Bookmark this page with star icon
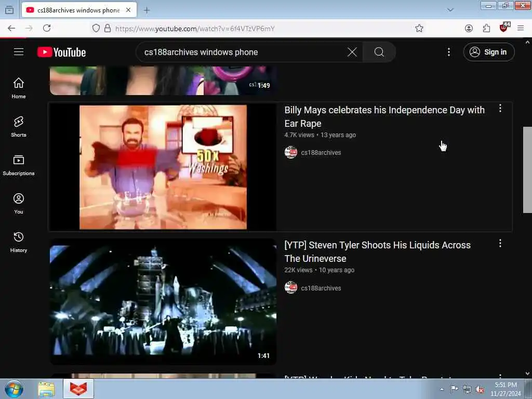Image resolution: width=532 pixels, height=399 pixels. (419, 28)
